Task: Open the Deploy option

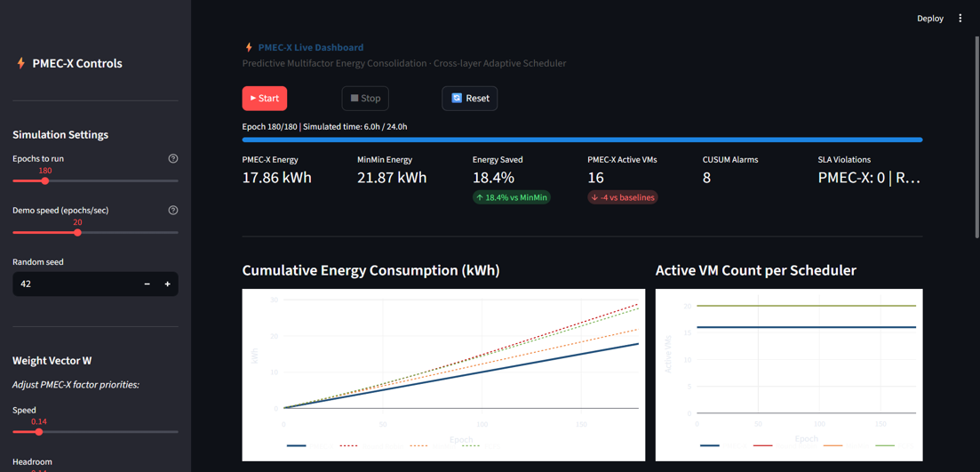Action: 930,18
